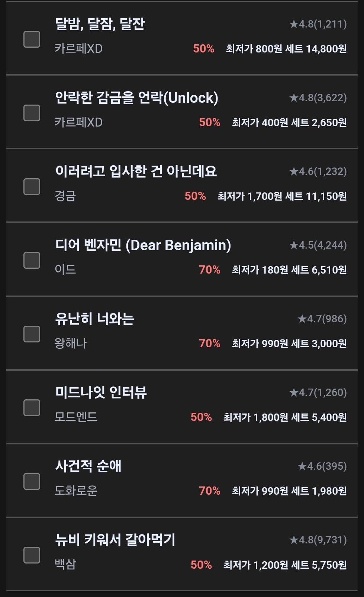The image size is (364, 597).
Task: Open the 사건적 순애 title link
Action: (88, 466)
